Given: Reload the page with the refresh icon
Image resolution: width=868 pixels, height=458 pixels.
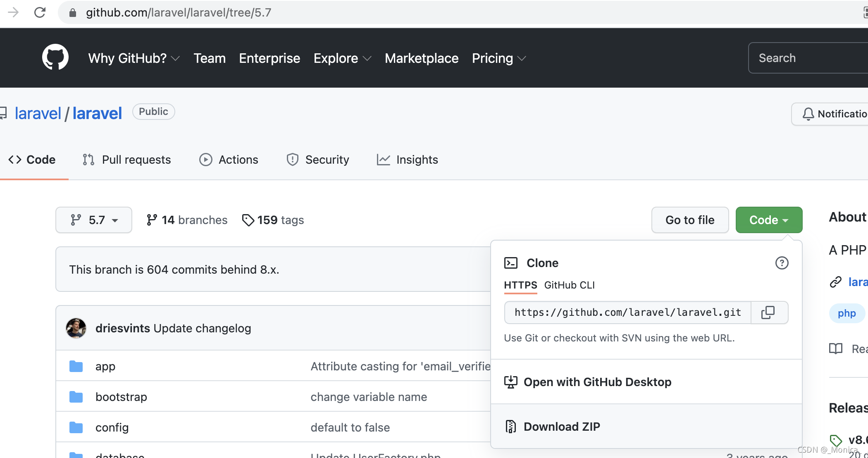Looking at the screenshot, I should point(40,12).
